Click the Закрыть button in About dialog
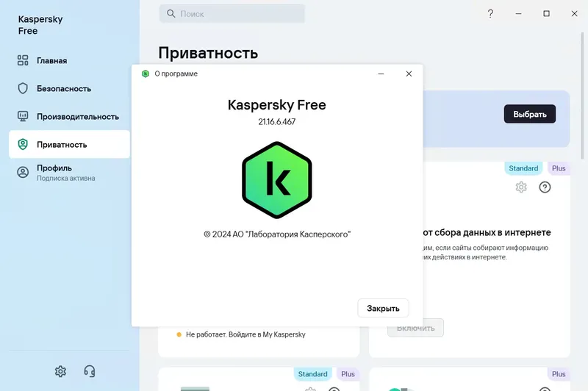Screen dimensions: 588x391 [x=383, y=308]
